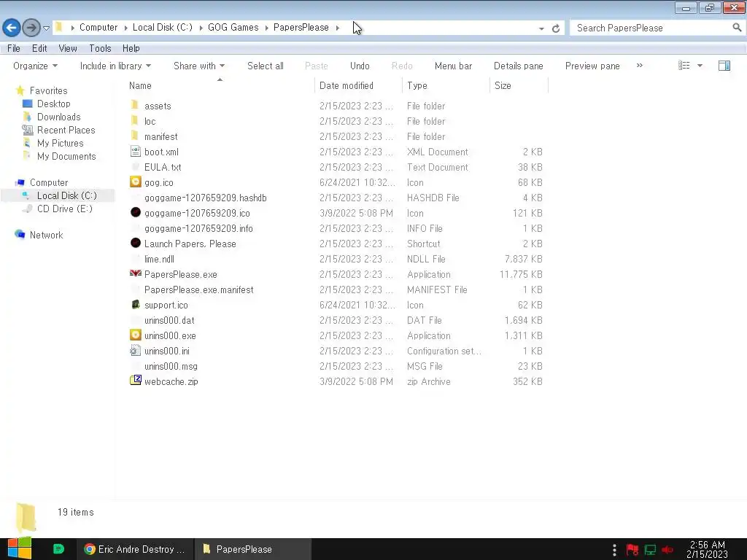Open the File menu
The width and height of the screenshot is (747, 560).
coord(14,48)
